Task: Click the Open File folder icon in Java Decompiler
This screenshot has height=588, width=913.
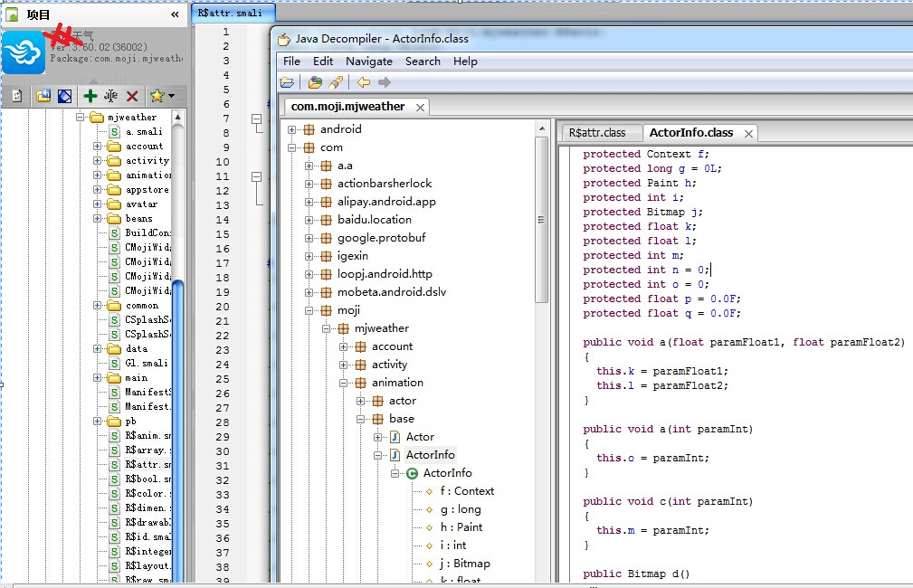Action: click(x=287, y=82)
